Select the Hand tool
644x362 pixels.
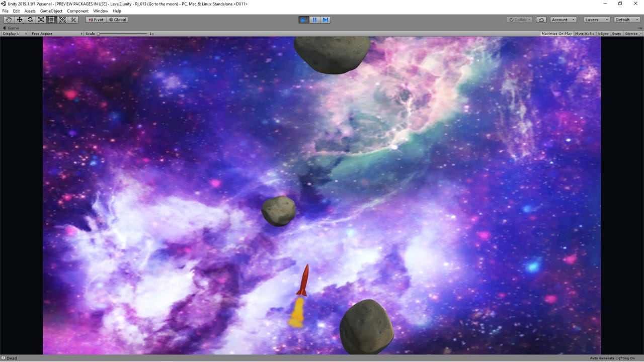click(9, 20)
